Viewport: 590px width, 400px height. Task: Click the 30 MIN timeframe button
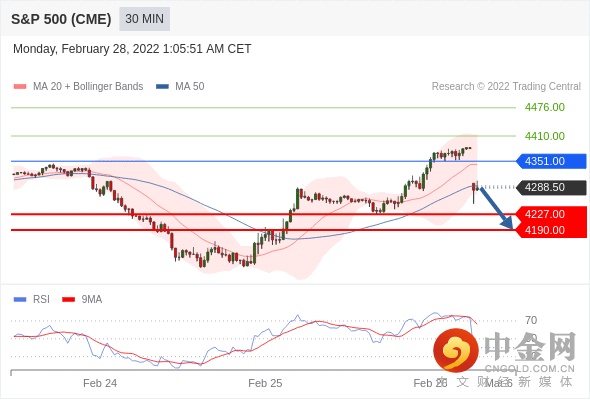click(144, 19)
